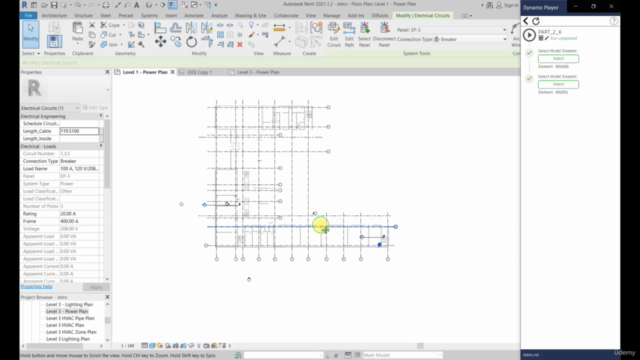Select the Modify tool

(x=31, y=33)
